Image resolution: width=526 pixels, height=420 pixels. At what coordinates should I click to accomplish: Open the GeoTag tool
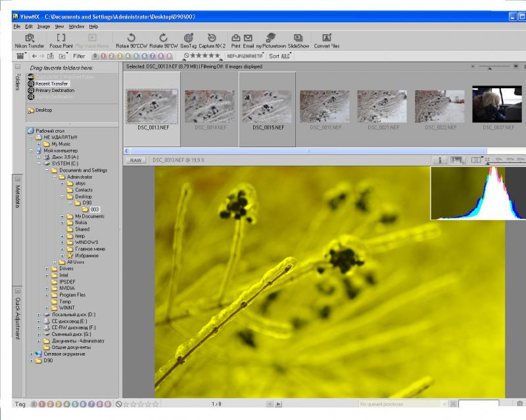189,41
